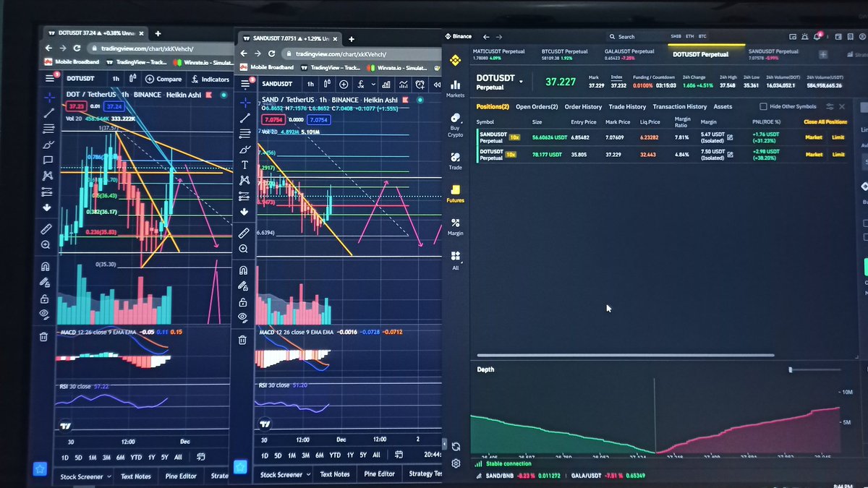The width and height of the screenshot is (868, 488).
Task: Toggle stay-in-drawing-mode pencil lock in SAND chart
Action: coord(244,286)
